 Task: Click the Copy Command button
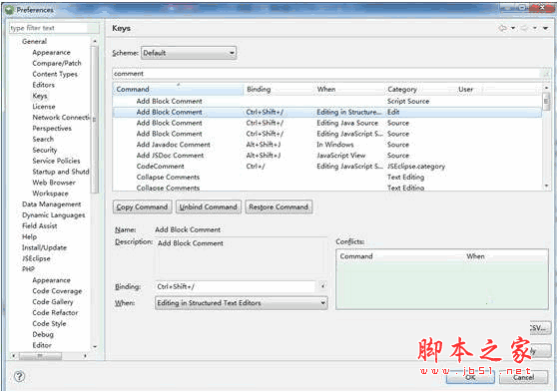[142, 207]
